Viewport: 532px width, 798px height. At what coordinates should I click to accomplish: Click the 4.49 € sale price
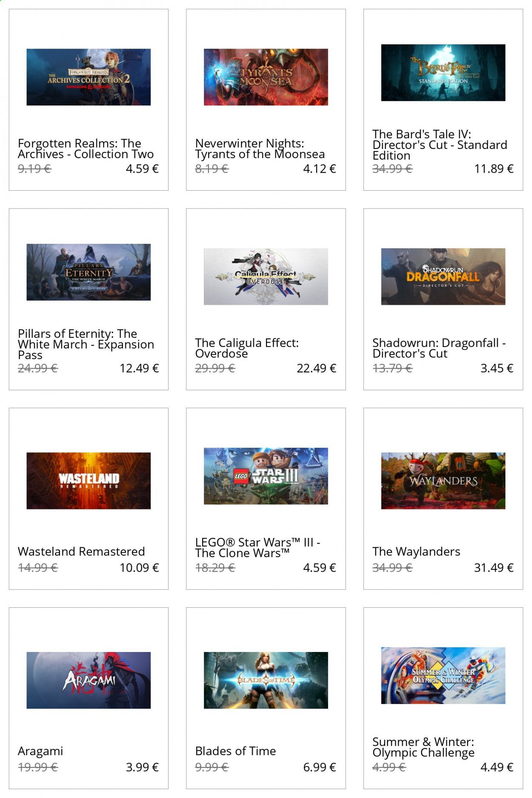497,767
